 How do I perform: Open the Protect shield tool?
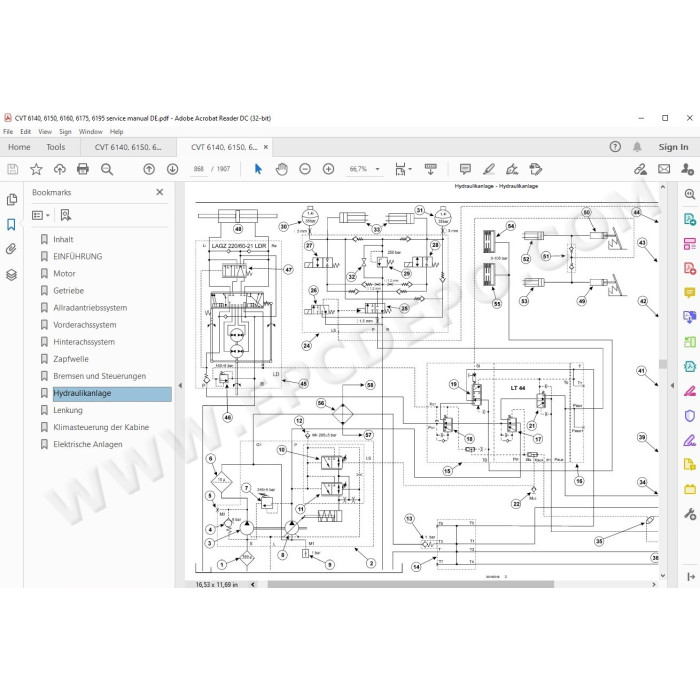pyautogui.click(x=689, y=416)
